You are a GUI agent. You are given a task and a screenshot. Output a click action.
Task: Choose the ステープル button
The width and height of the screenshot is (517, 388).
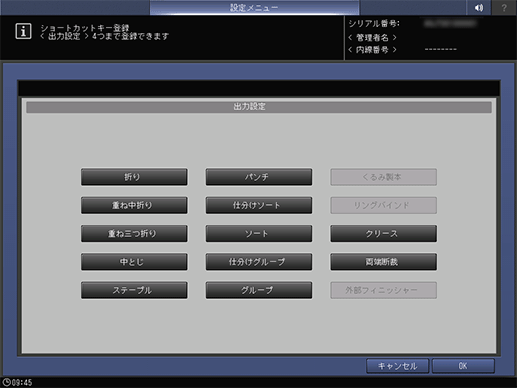pos(134,290)
